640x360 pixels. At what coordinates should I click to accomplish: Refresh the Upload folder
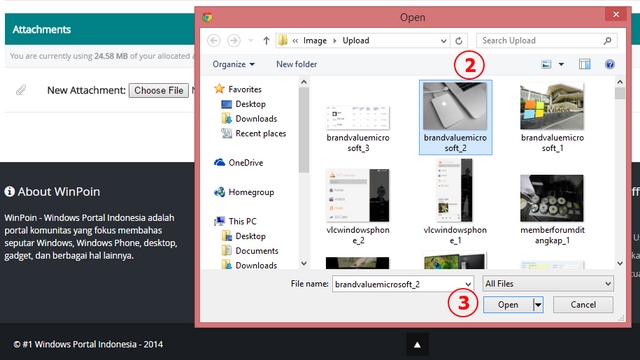[x=459, y=40]
